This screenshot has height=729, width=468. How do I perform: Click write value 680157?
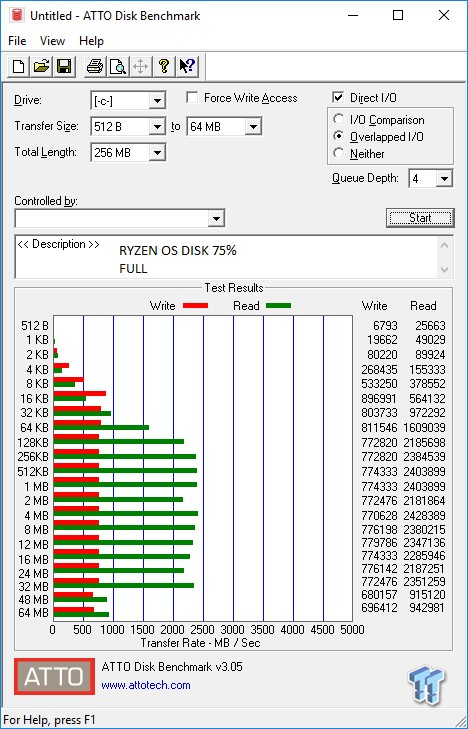381,595
